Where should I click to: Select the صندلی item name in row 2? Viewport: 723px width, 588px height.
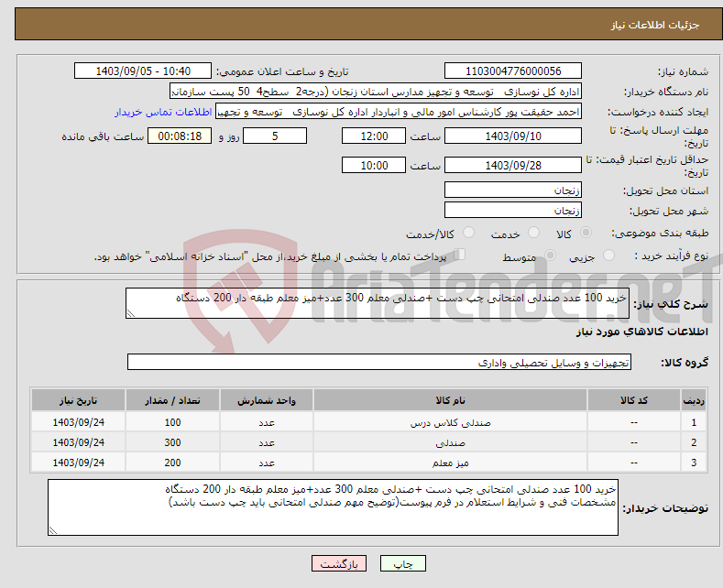(450, 443)
